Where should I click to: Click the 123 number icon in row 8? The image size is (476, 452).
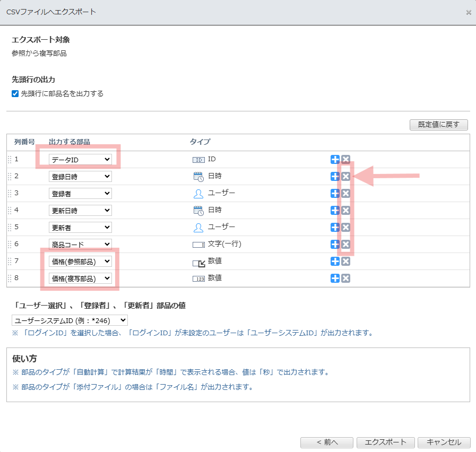pyautogui.click(x=198, y=279)
